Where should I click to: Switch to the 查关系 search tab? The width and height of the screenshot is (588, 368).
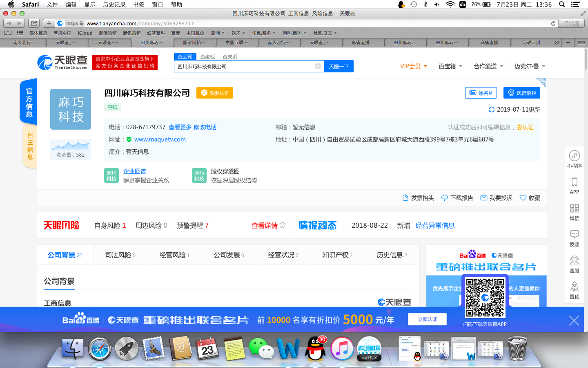coord(230,57)
